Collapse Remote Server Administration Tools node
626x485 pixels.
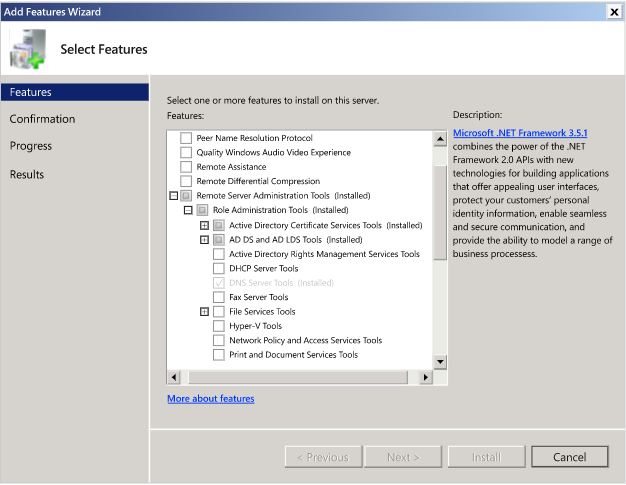pyautogui.click(x=174, y=196)
